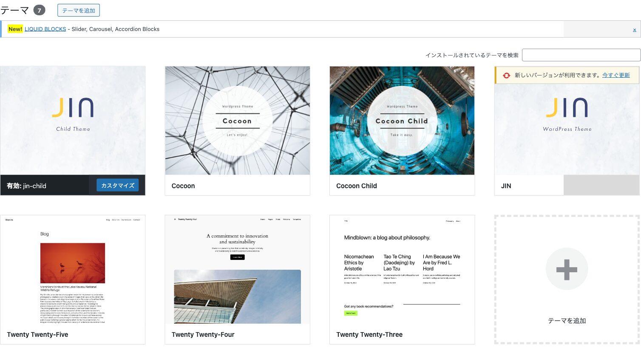Open the Cocoon theme thumbnail
This screenshot has height=364, width=641.
coord(237,121)
